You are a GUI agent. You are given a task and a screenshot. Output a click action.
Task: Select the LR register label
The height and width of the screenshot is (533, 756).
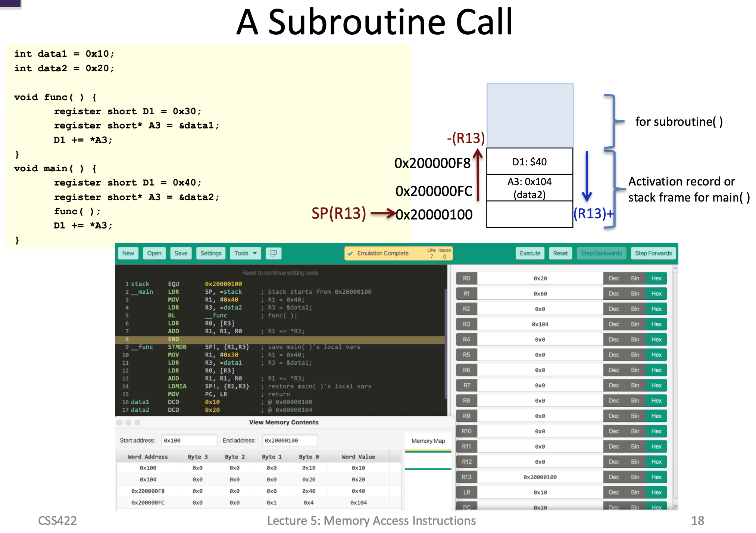coord(466,492)
